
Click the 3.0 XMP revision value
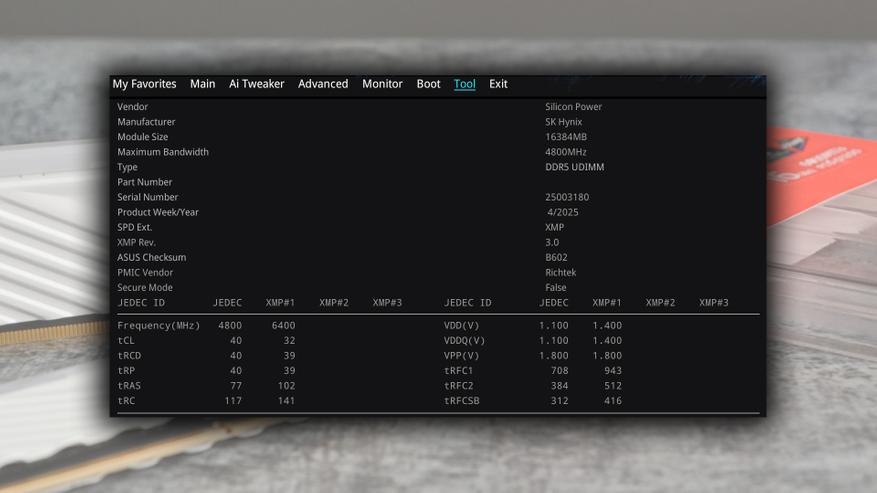[552, 243]
